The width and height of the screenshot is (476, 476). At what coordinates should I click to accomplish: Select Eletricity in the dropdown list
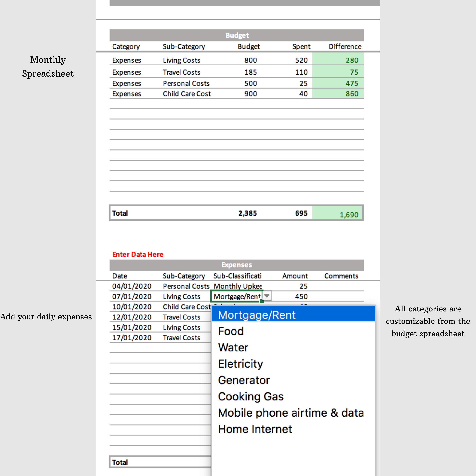pos(240,364)
